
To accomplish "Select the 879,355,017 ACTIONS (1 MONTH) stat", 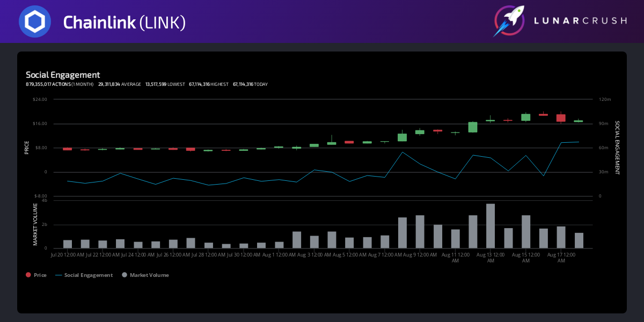I will [60, 84].
